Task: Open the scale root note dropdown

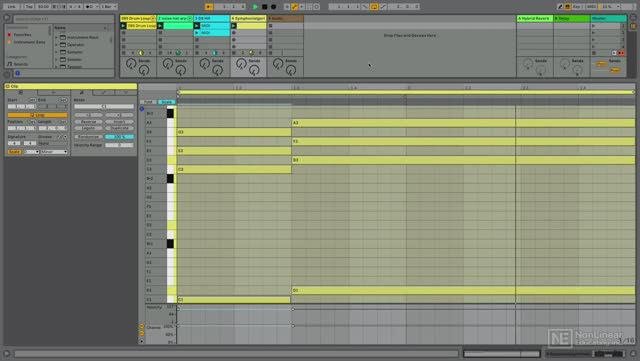Action: coord(32,152)
